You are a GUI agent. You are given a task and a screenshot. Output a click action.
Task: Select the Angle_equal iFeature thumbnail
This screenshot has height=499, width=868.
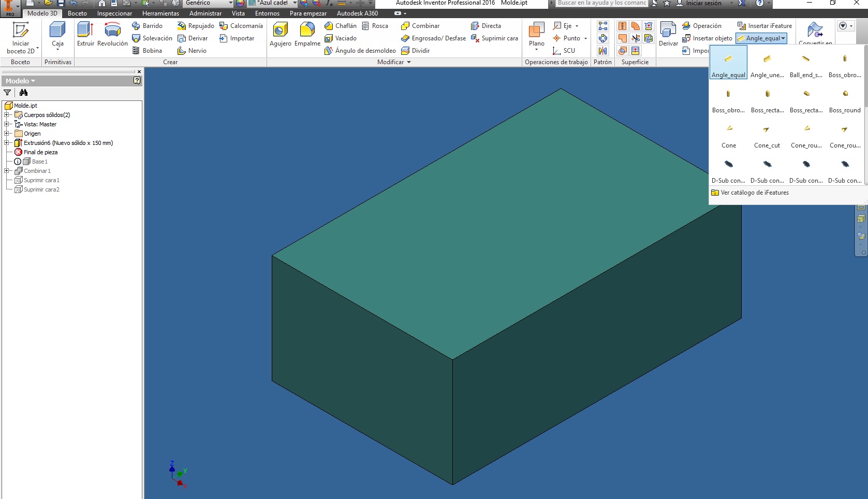pyautogui.click(x=728, y=62)
